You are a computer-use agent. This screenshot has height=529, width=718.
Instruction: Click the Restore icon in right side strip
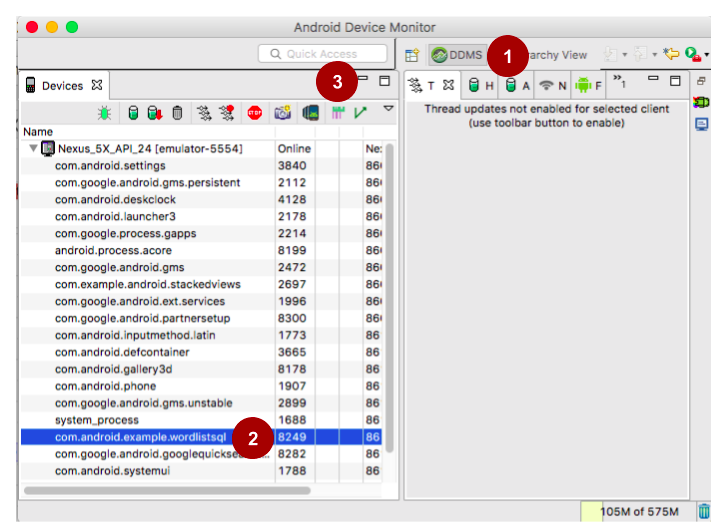click(701, 81)
